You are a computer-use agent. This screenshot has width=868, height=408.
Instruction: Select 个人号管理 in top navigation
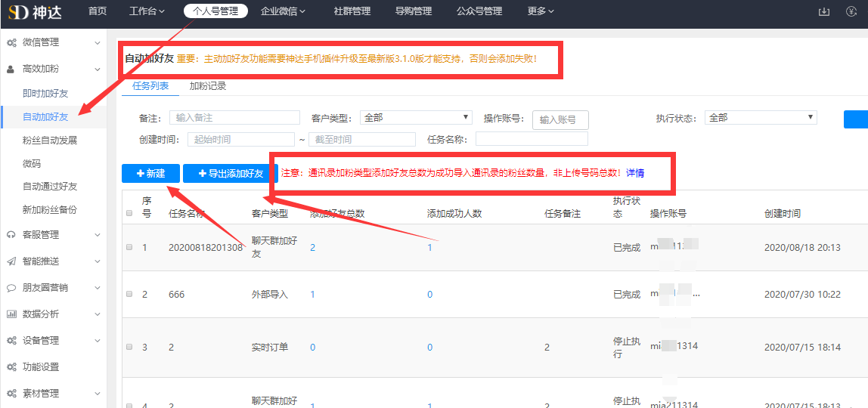215,11
